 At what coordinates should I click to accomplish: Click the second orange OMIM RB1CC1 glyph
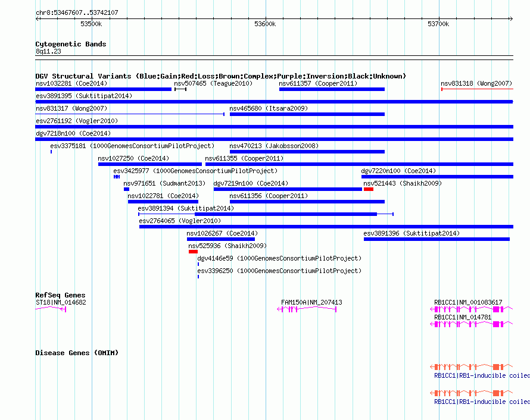tap(471, 393)
